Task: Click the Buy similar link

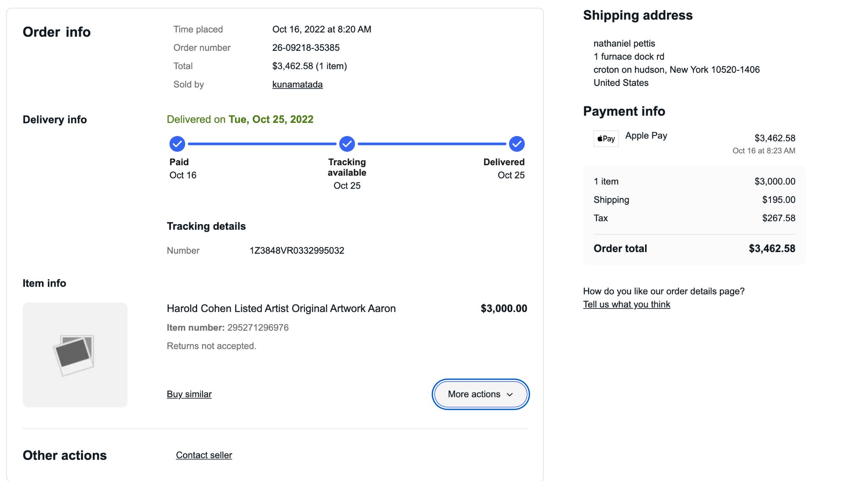Action: pos(189,394)
